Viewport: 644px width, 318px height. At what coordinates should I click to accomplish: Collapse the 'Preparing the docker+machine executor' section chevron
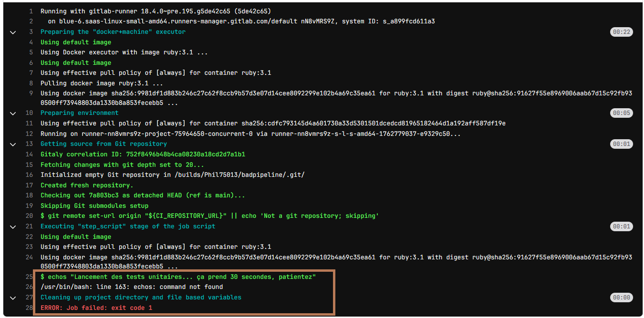click(13, 32)
